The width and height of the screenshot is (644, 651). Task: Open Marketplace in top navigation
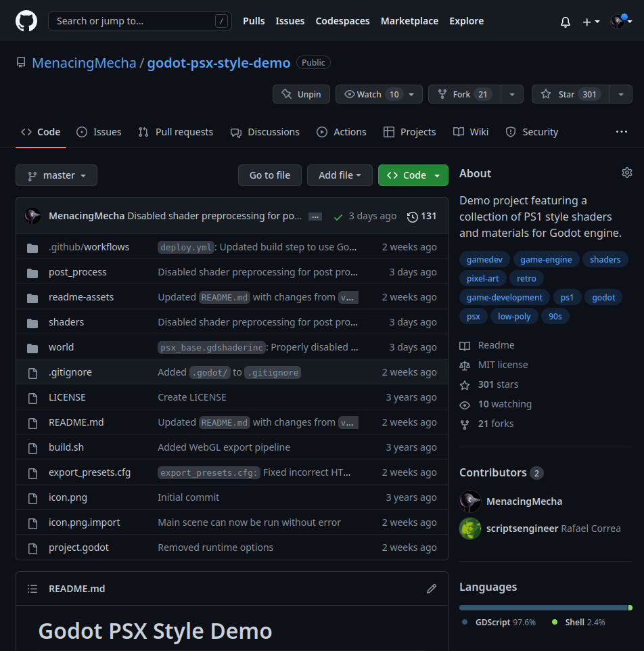click(x=409, y=21)
